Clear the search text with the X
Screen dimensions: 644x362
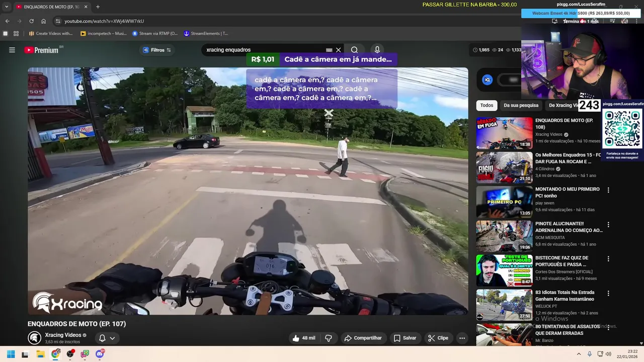coord(339,50)
